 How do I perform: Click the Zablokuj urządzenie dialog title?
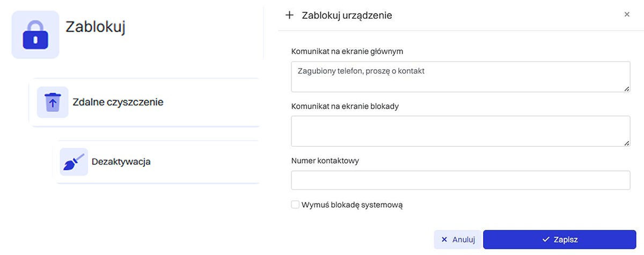pos(347,16)
